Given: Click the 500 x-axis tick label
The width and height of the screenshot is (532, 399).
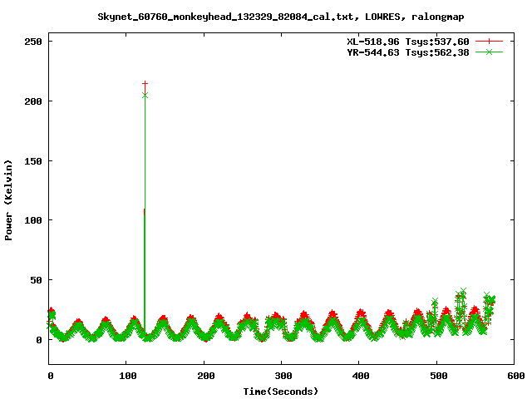Looking at the screenshot, I should click(438, 376).
